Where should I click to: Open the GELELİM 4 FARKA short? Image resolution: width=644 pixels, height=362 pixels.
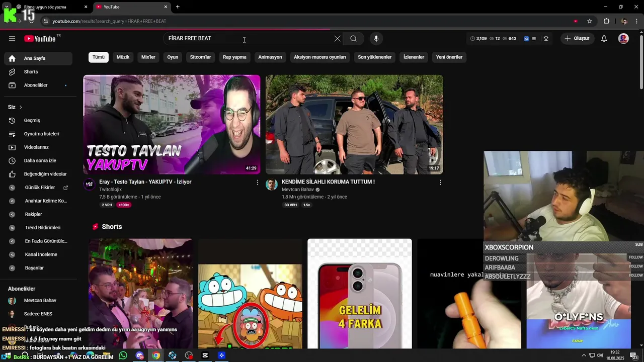coord(360,294)
